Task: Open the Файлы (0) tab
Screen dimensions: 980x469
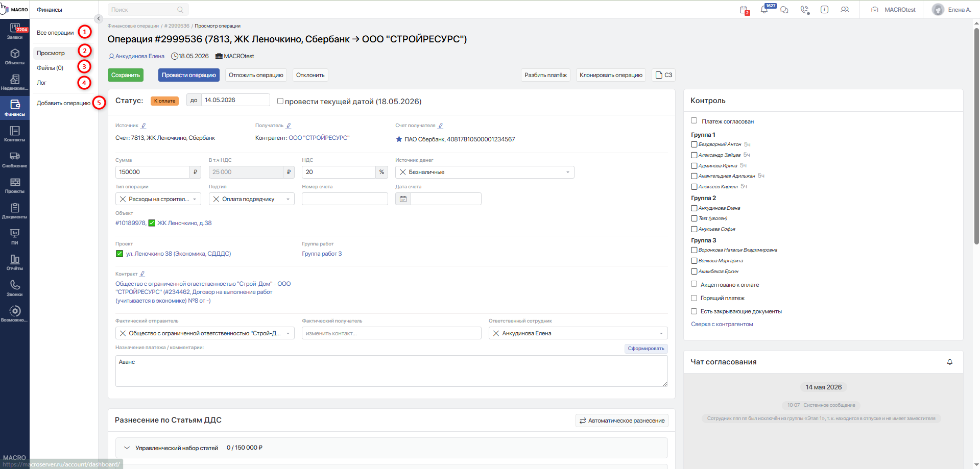Action: pos(50,68)
